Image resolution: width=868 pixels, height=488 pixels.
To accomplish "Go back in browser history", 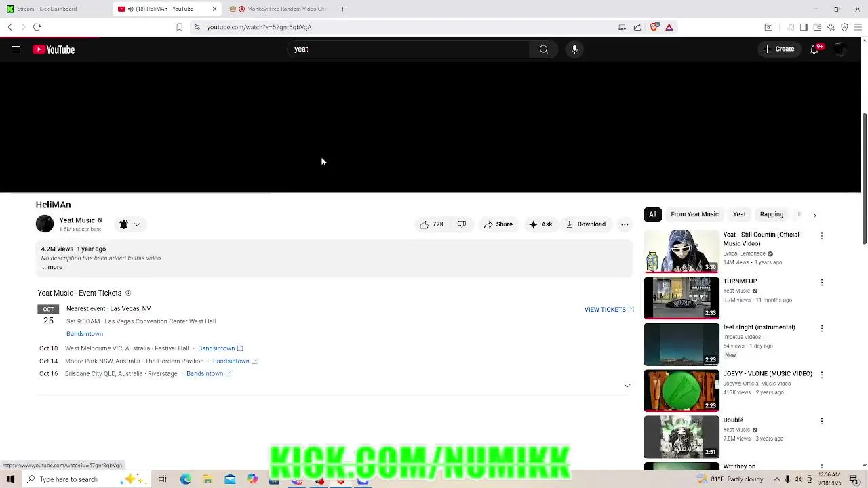I will click(x=10, y=27).
